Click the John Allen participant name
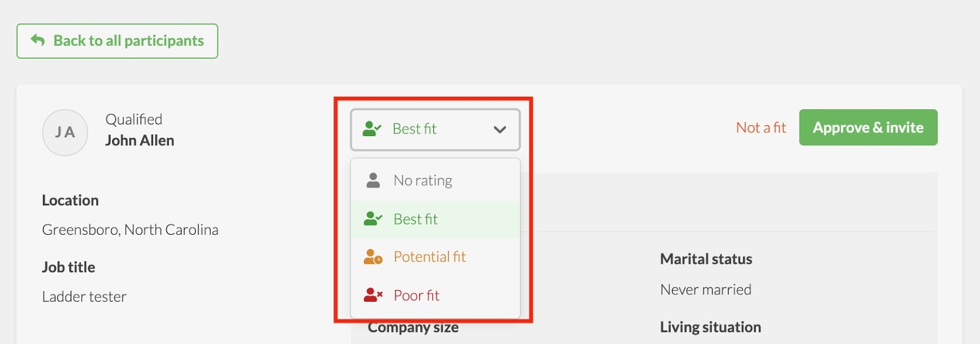 pos(140,140)
